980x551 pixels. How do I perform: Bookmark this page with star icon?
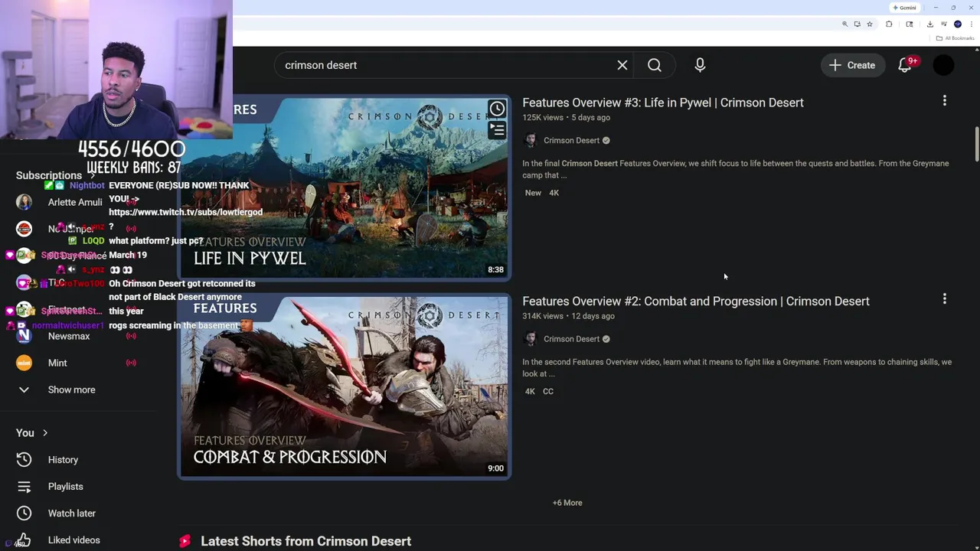tap(870, 24)
